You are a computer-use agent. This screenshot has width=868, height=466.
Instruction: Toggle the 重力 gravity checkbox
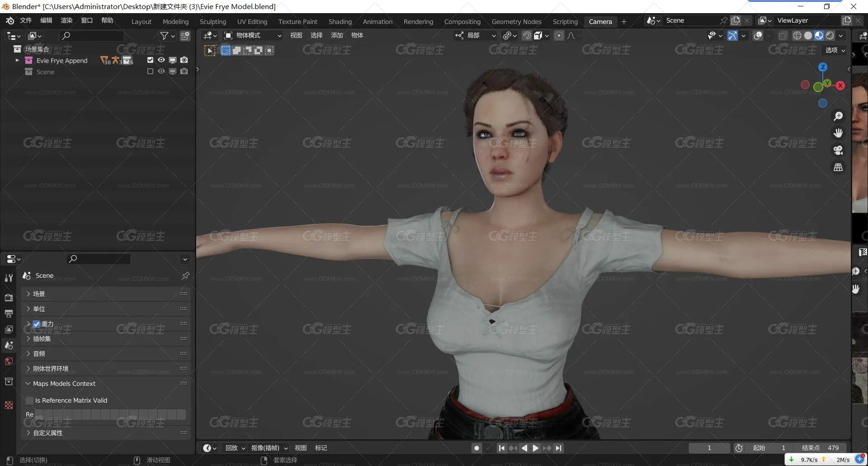(x=37, y=324)
